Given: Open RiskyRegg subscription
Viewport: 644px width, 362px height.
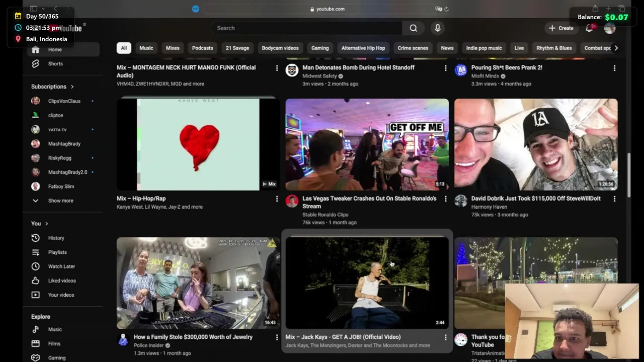Looking at the screenshot, I should click(x=63, y=158).
